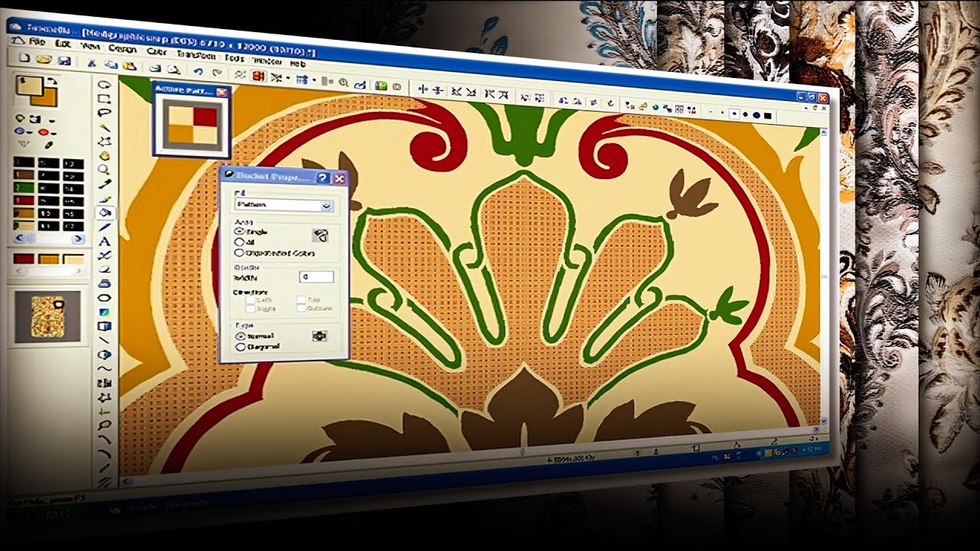Image resolution: width=980 pixels, height=551 pixels.
Task: Tick the Right constraint checkbox
Action: (x=250, y=308)
